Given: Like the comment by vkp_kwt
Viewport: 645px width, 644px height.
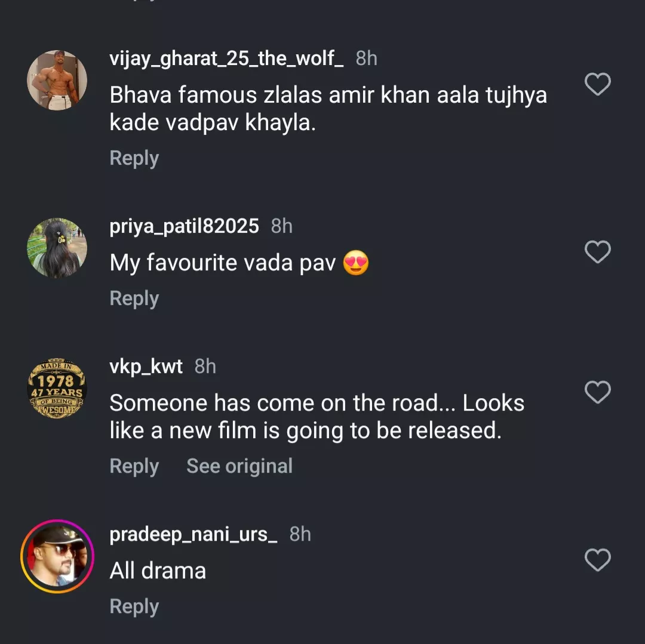Looking at the screenshot, I should click(597, 392).
